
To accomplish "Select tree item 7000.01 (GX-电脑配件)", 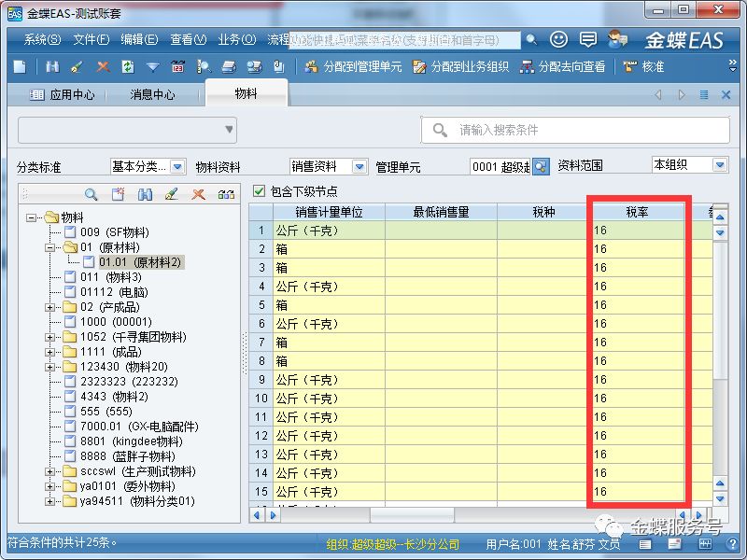I will point(139,427).
